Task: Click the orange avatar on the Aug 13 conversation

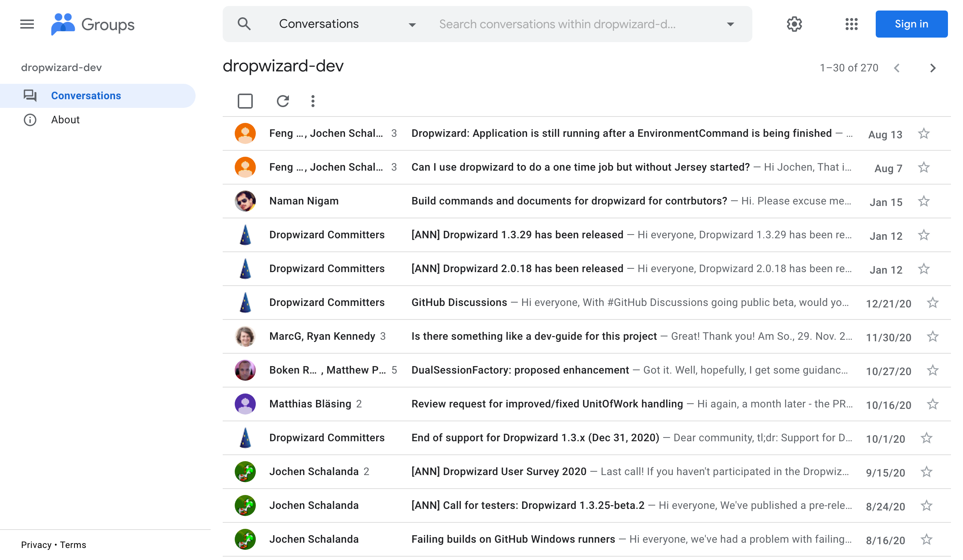Action: pyautogui.click(x=245, y=133)
